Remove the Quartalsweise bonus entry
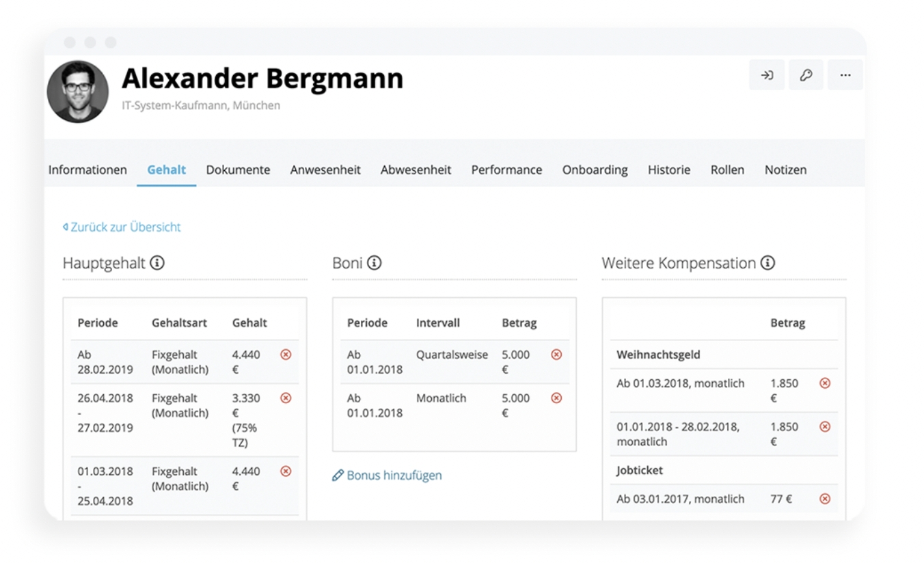 pyautogui.click(x=556, y=355)
